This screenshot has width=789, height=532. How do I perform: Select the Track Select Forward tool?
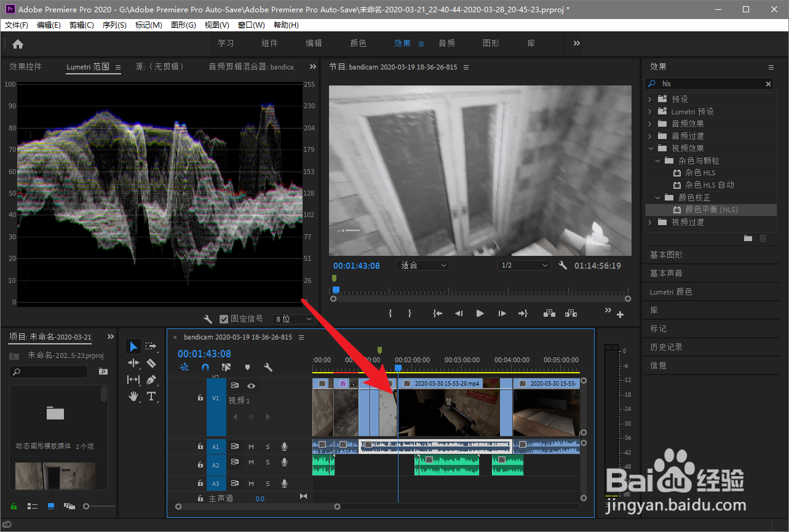(x=151, y=346)
